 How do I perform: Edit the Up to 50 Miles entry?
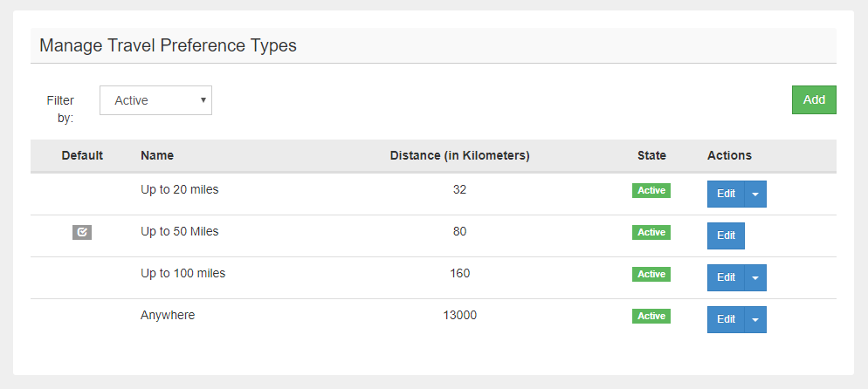click(x=726, y=236)
